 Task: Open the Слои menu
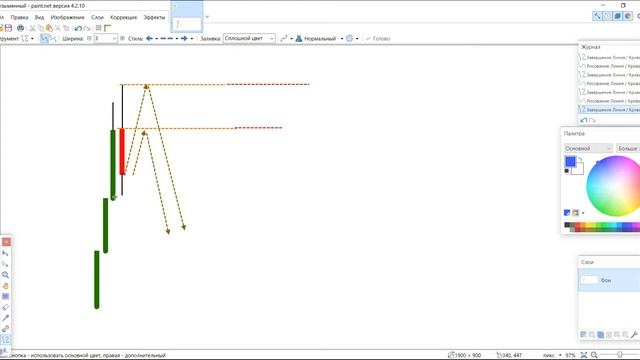(97, 17)
